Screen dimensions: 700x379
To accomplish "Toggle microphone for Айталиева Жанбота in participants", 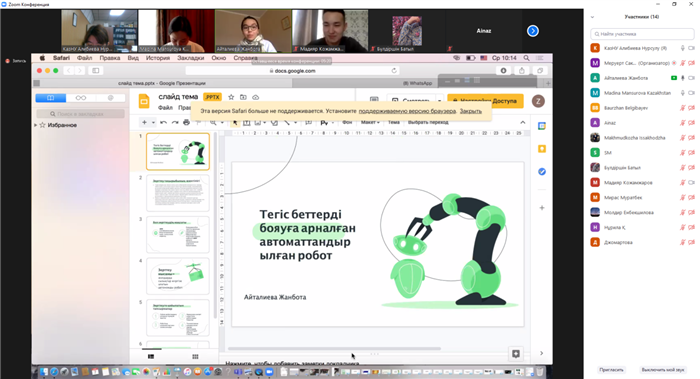I will 683,78.
